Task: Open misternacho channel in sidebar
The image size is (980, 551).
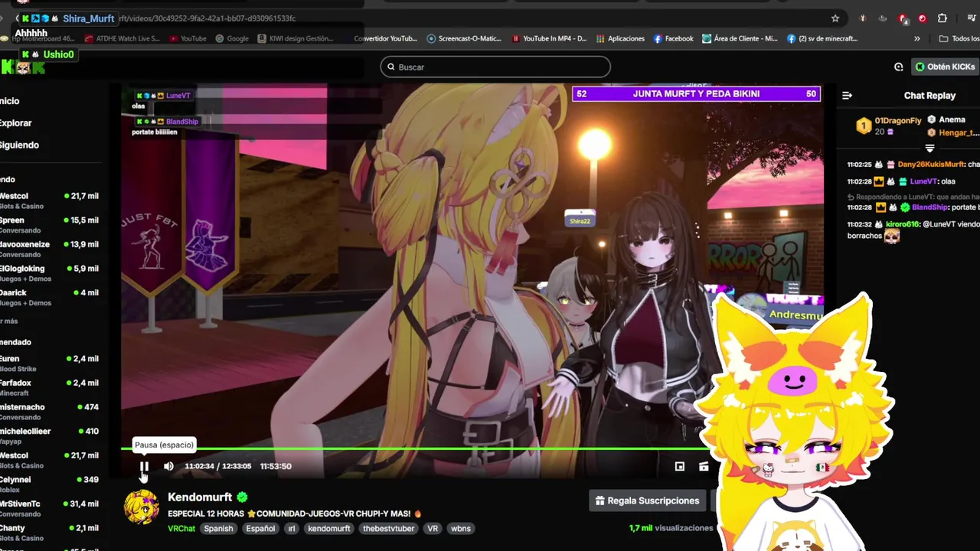Action: point(50,412)
